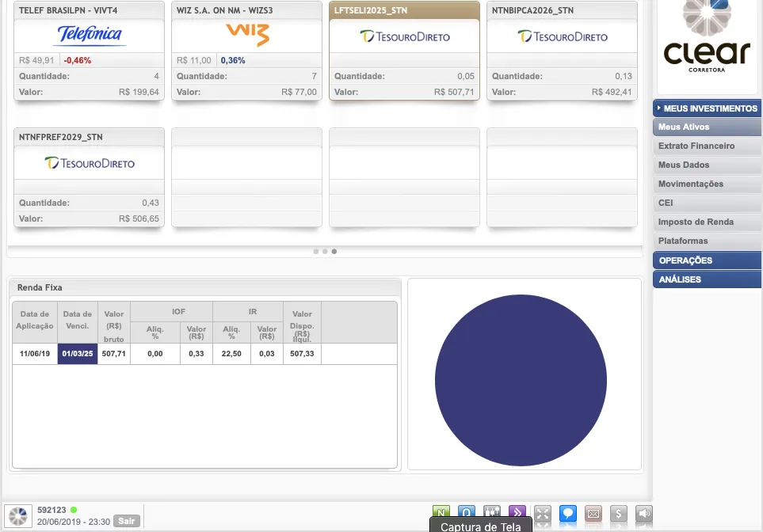This screenshot has height=532, width=763.
Task: Expand the OPERAÇÕES section
Action: (x=707, y=260)
